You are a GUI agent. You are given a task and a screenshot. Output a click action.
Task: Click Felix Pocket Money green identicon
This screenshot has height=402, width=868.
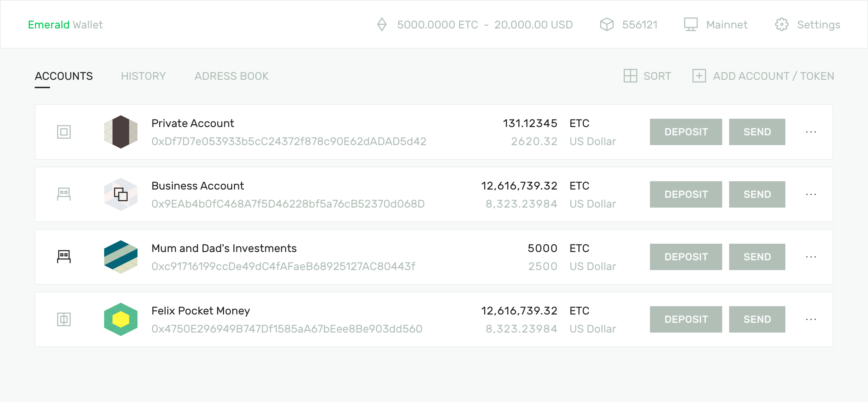(120, 319)
